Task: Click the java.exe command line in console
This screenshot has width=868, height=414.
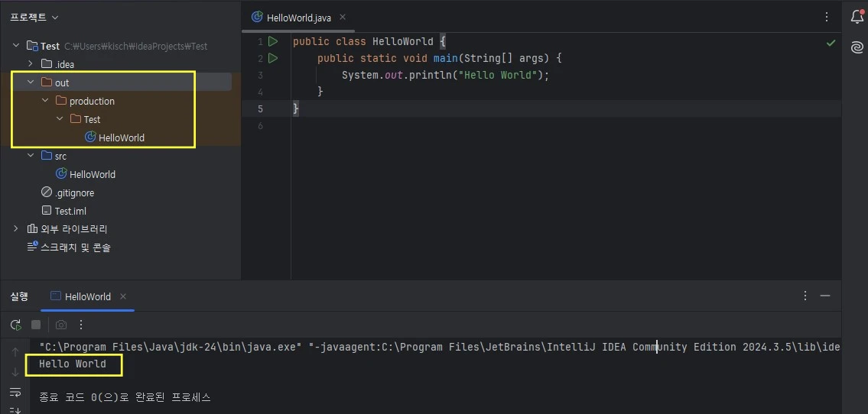Action: point(440,347)
